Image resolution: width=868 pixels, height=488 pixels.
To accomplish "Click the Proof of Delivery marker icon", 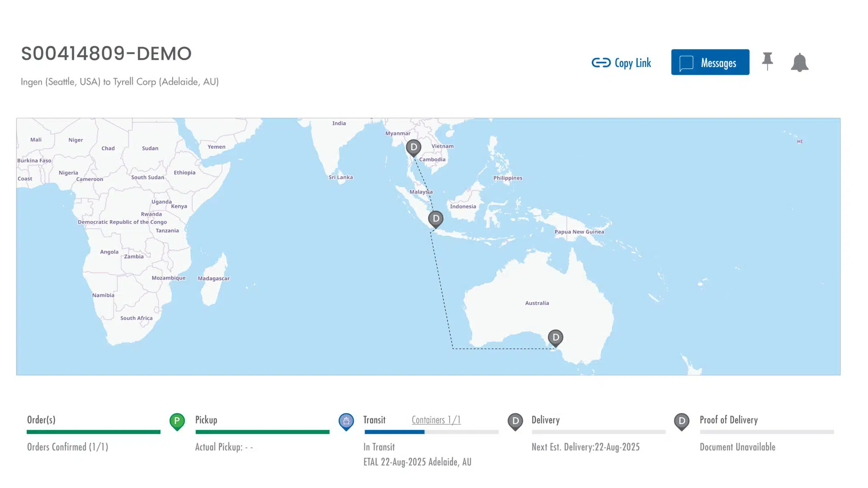I will click(682, 421).
